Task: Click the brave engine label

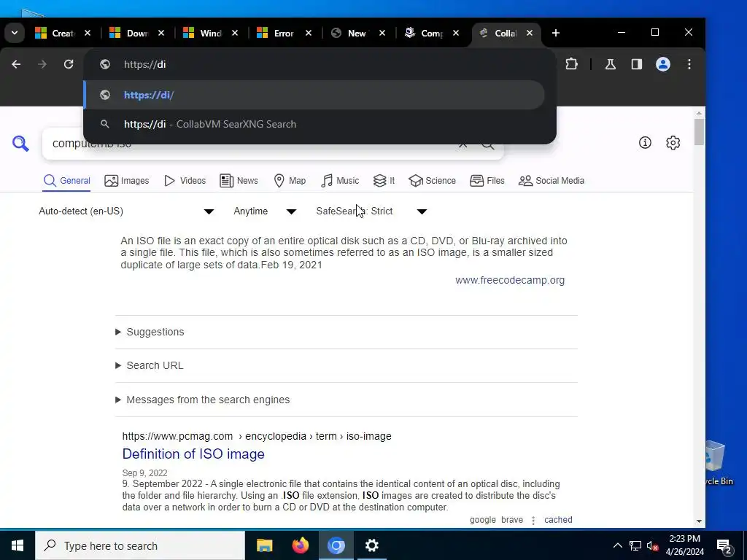Action: [x=512, y=519]
